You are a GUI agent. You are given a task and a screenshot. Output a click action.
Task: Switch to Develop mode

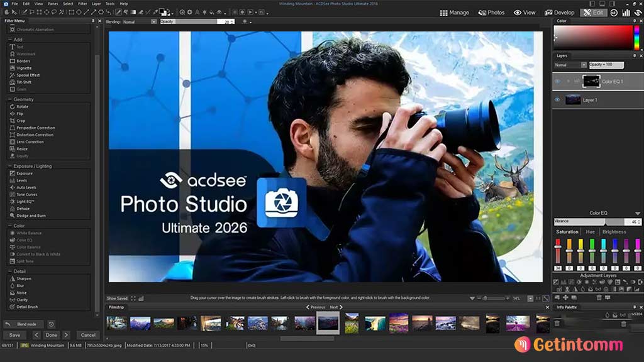[x=559, y=13]
